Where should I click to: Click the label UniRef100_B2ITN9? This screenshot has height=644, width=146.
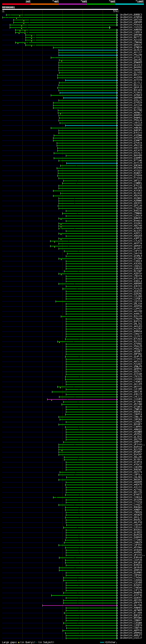tap(131, 110)
